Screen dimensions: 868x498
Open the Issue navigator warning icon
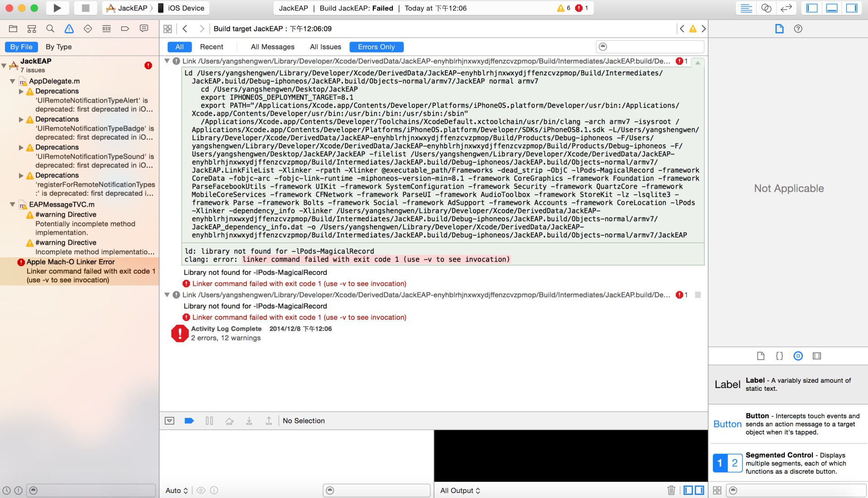69,28
